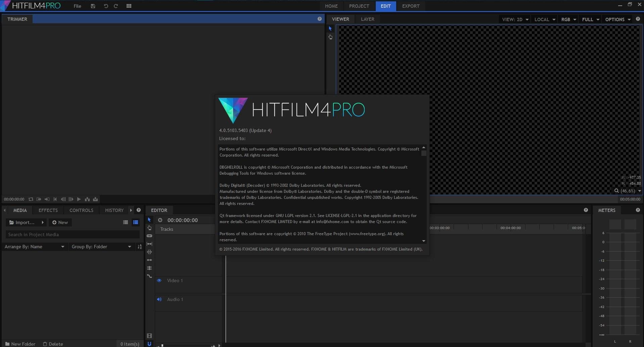Viewport: 644px width, 347px height.
Task: Select the Viewer selection arrow tool
Action: pyautogui.click(x=330, y=29)
